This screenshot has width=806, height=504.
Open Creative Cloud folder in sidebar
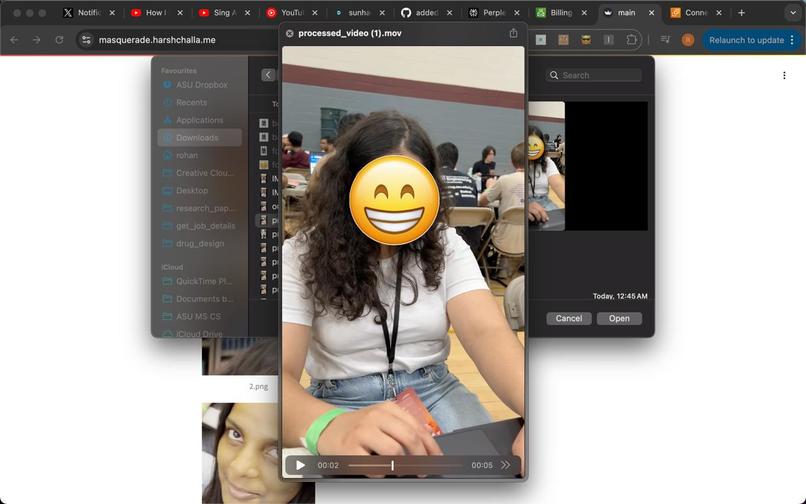pos(198,173)
